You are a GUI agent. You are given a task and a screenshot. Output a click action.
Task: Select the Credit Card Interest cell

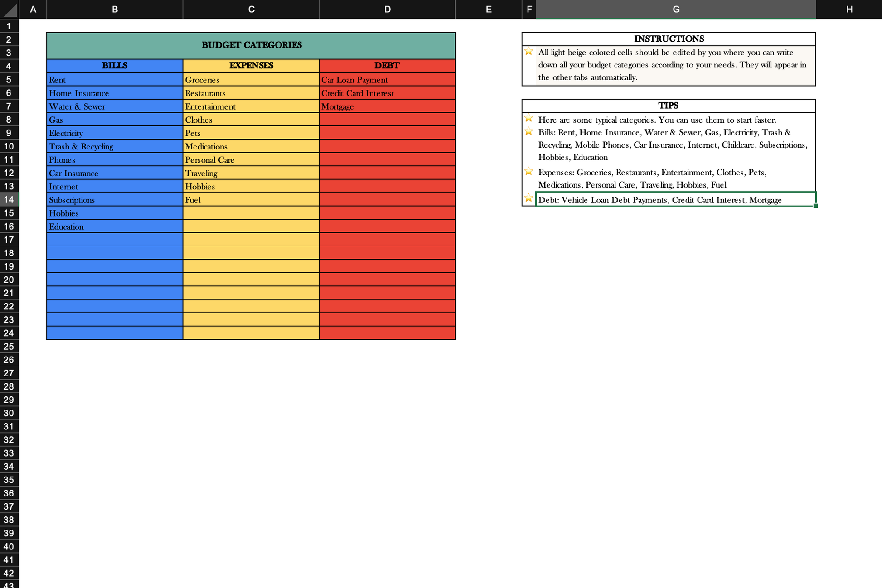coord(387,93)
